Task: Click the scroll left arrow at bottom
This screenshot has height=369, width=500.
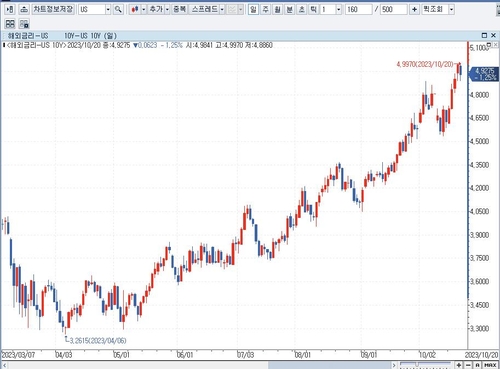Action: 4,365
